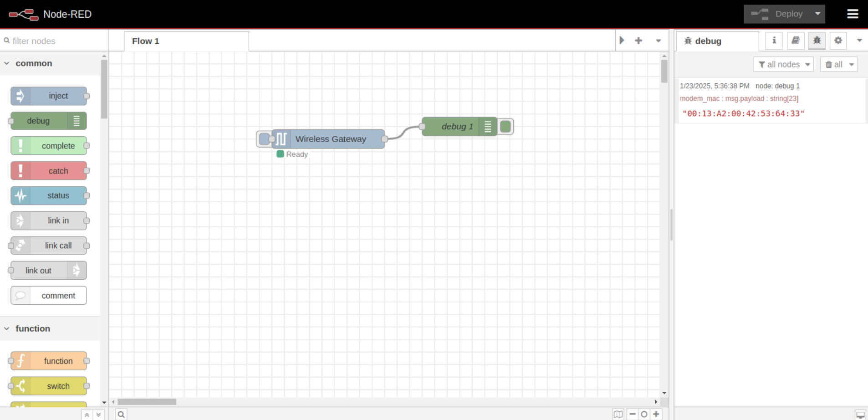Zoom in on the canvas
This screenshot has height=420, width=868.
(x=656, y=414)
